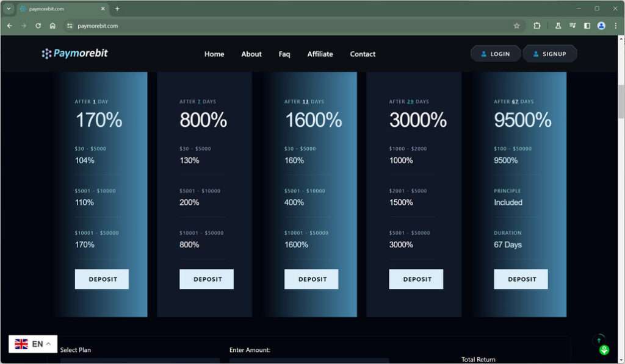Open site information icon in address bar
This screenshot has height=364, width=625.
coord(70,26)
